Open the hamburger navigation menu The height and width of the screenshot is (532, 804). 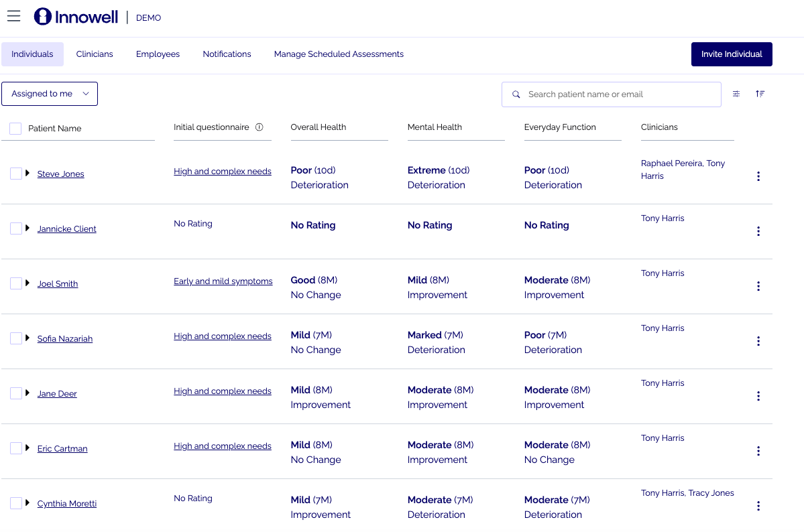click(14, 16)
